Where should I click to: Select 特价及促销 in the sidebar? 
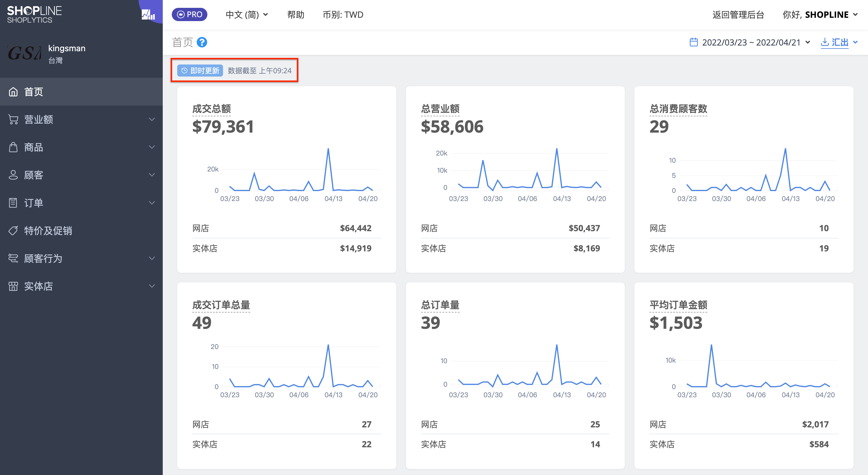[x=81, y=231]
